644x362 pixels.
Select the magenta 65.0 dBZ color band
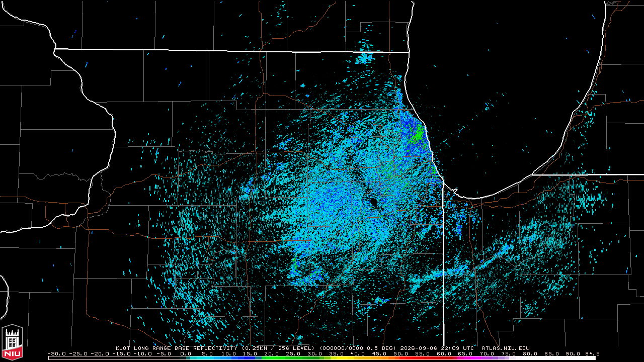pyautogui.click(x=465, y=357)
